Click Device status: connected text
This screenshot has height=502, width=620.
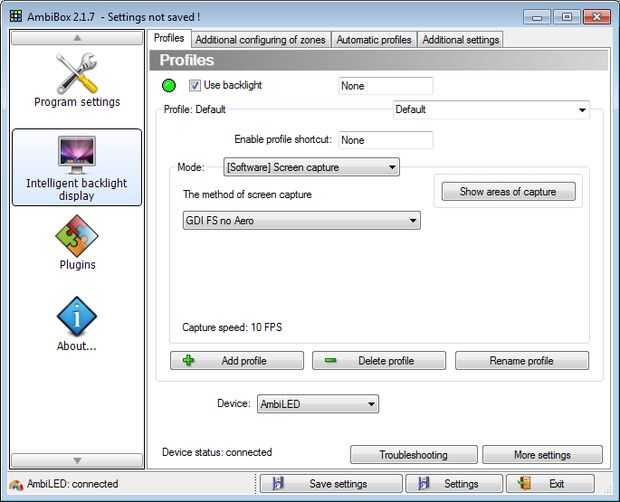tap(217, 452)
